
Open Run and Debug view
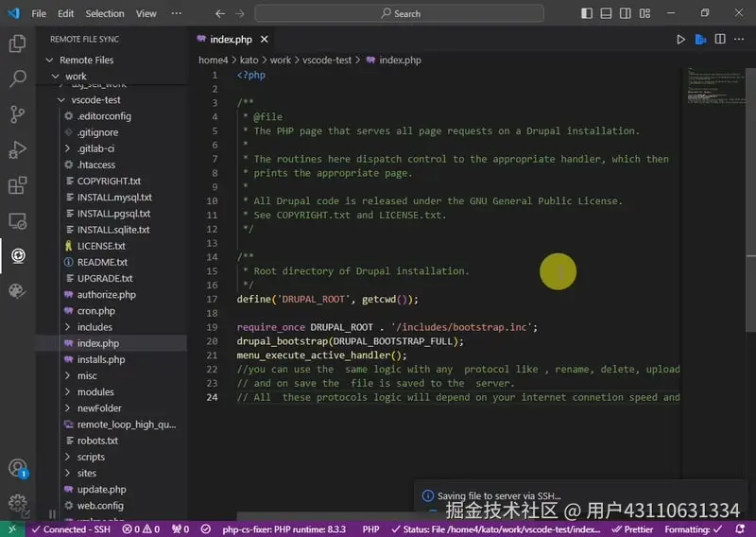[x=17, y=149]
